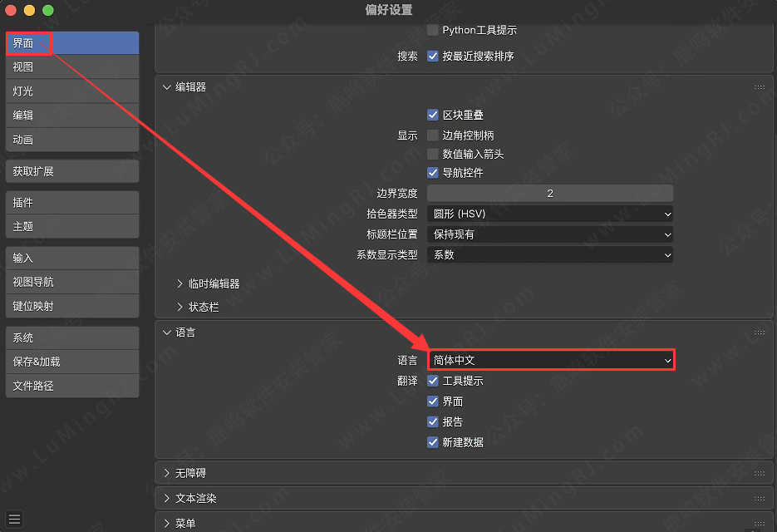Open the hamburger menu at bottom left
The width and height of the screenshot is (777, 532).
pyautogui.click(x=14, y=518)
